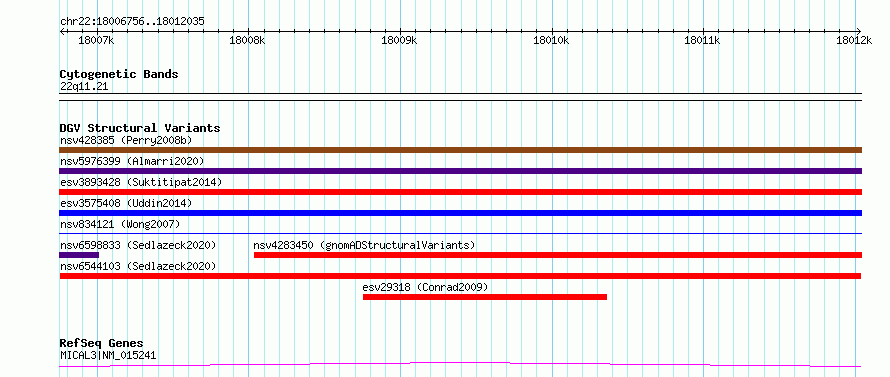Click the DGV Structural Variants heading
This screenshot has width=890, height=377.
140,128
